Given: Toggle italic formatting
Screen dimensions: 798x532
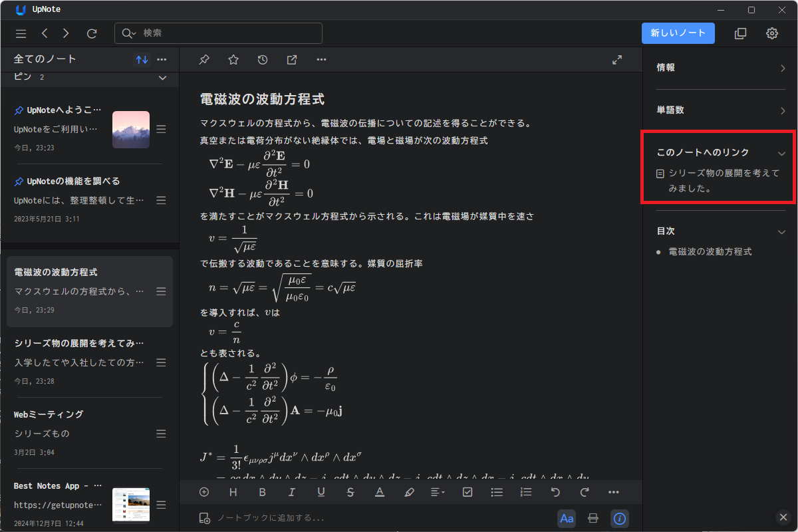Looking at the screenshot, I should tap(292, 491).
